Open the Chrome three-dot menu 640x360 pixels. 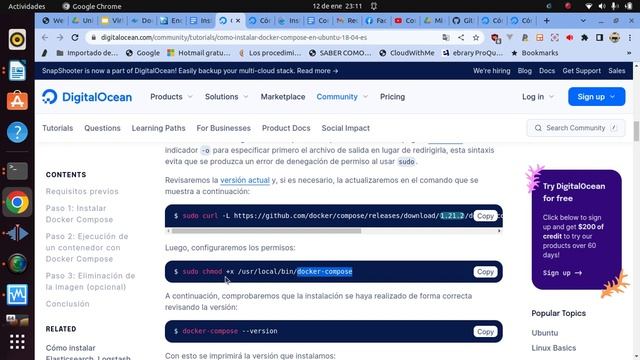tap(630, 38)
